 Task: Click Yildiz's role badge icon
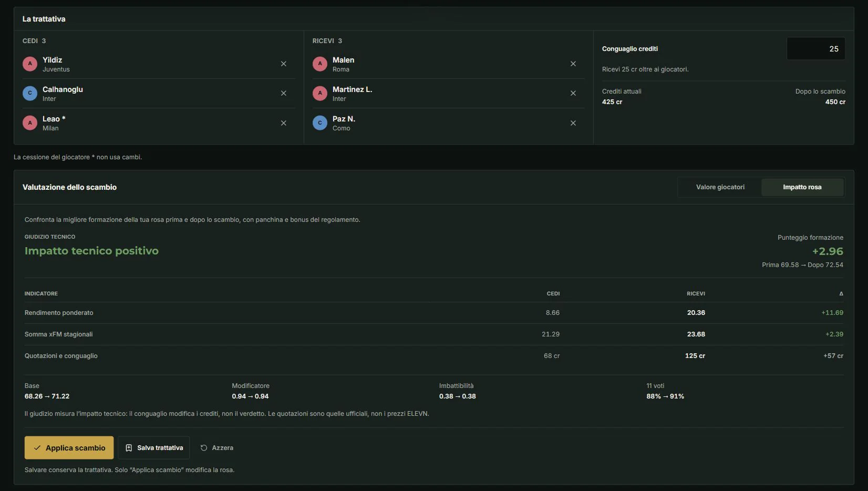click(30, 64)
